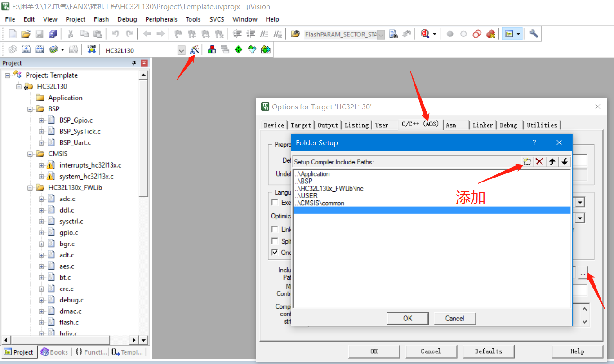614x364 pixels.
Task: Create a new file from the toolbar
Action: pos(13,34)
